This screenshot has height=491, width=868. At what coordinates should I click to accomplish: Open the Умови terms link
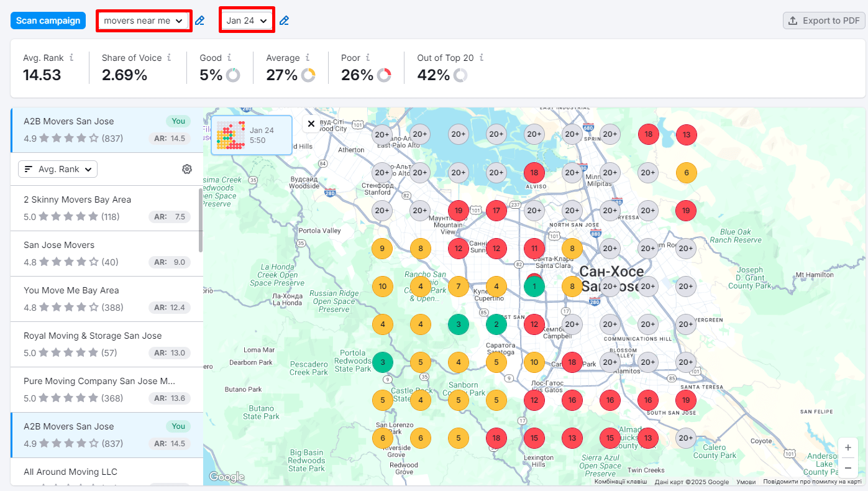click(x=746, y=482)
